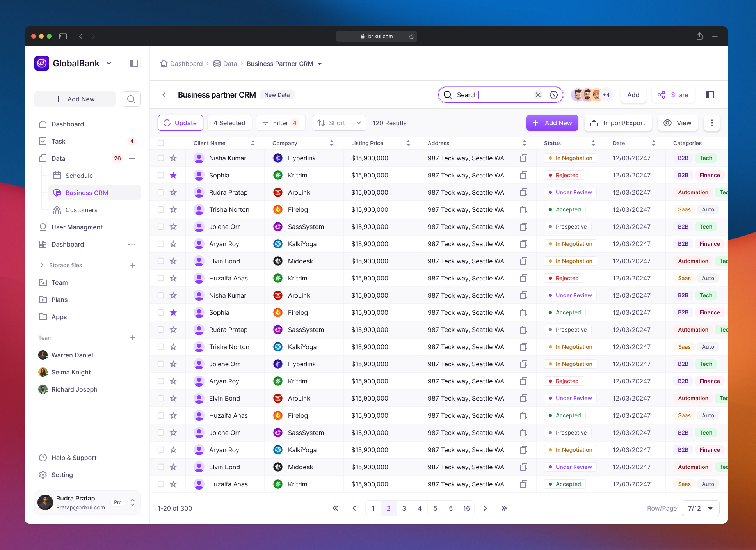Open the Import/Export tool
The height and width of the screenshot is (550, 756).
pyautogui.click(x=618, y=123)
